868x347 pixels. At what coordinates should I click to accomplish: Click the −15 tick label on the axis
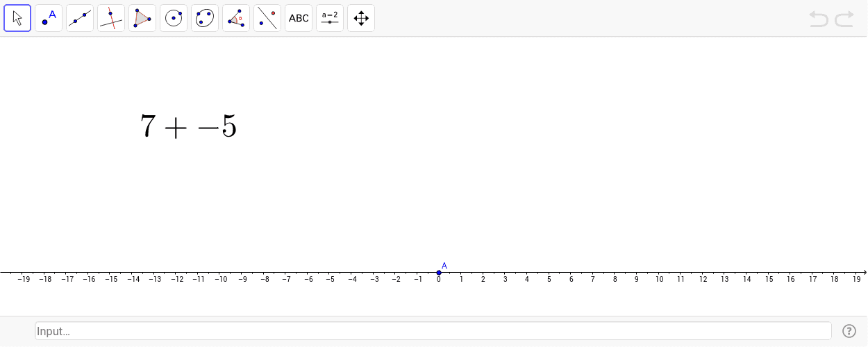110,280
